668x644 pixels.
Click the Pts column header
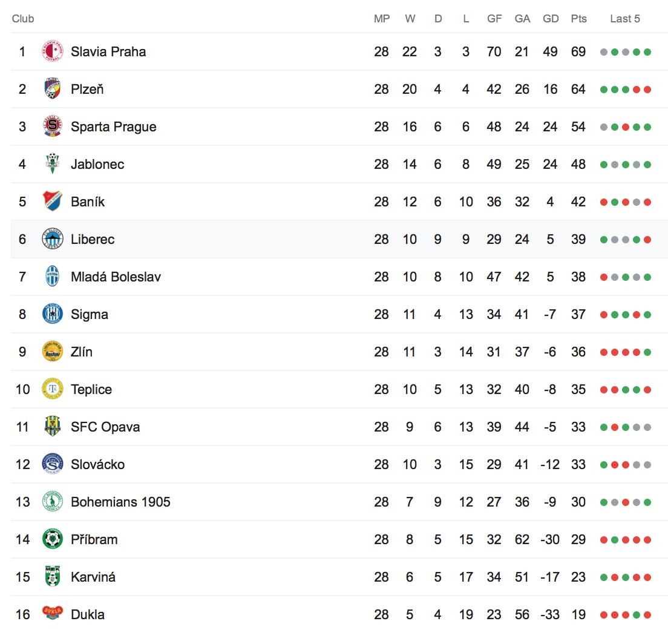click(x=578, y=19)
